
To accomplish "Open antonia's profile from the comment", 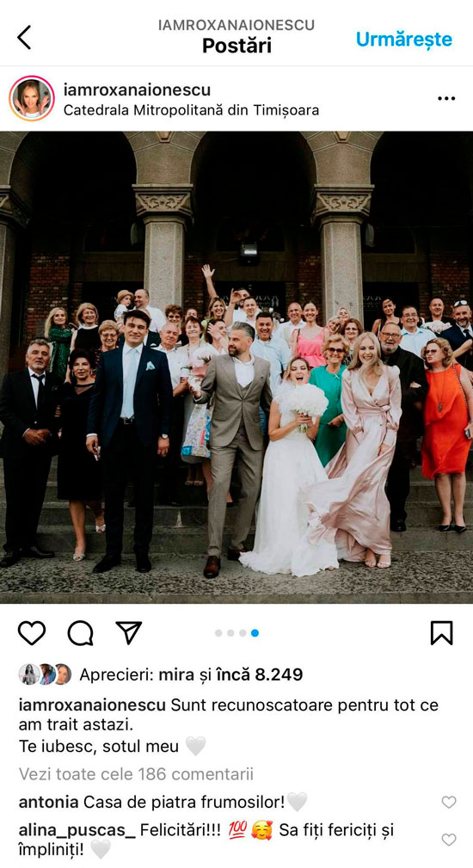I will (x=48, y=801).
